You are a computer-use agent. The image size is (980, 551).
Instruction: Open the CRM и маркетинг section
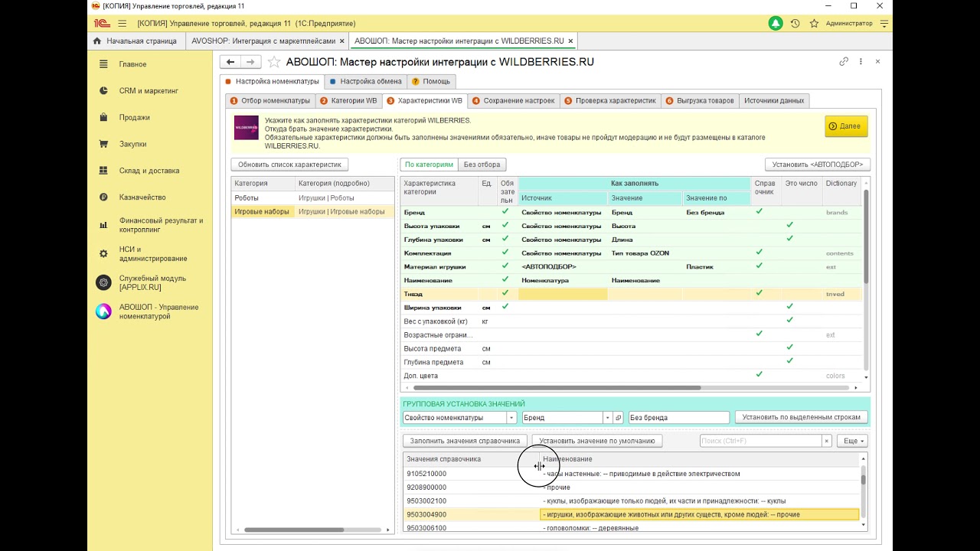tap(150, 91)
